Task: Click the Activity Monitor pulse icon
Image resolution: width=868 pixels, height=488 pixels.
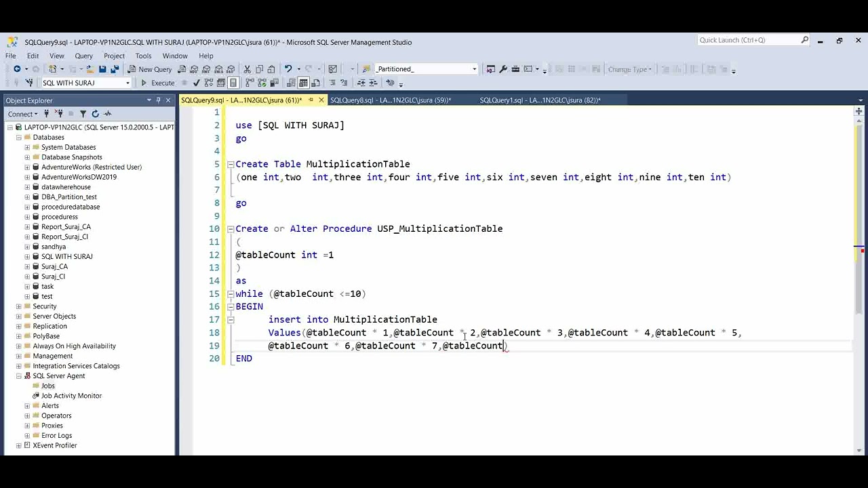Action: [107, 114]
